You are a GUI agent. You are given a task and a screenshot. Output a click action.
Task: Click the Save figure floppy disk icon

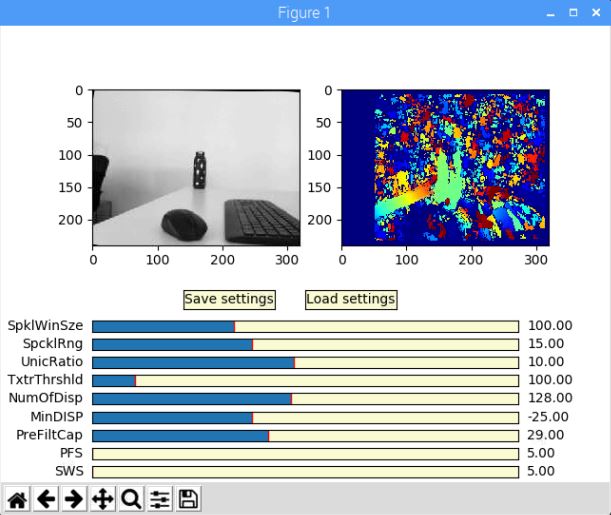pyautogui.click(x=188, y=499)
